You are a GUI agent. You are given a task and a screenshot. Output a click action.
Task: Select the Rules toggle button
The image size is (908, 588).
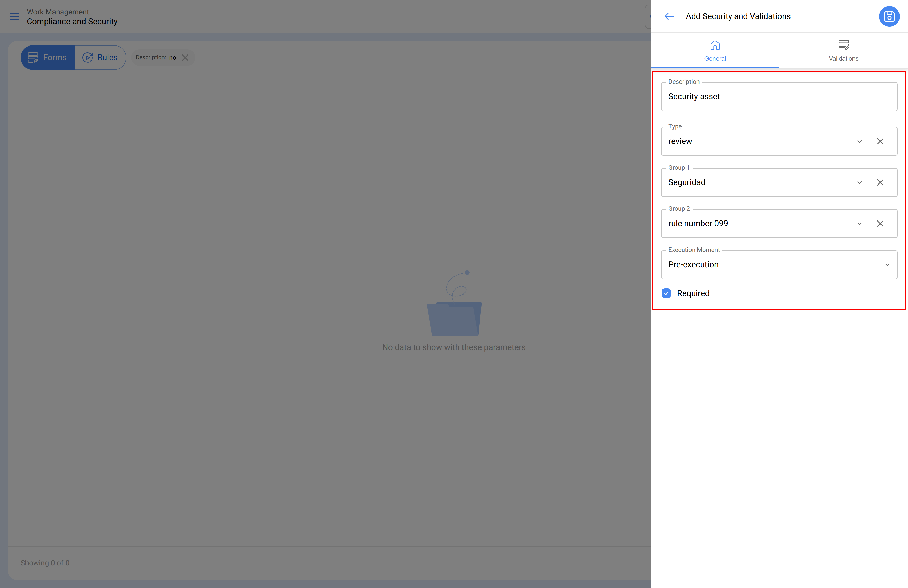click(x=100, y=58)
